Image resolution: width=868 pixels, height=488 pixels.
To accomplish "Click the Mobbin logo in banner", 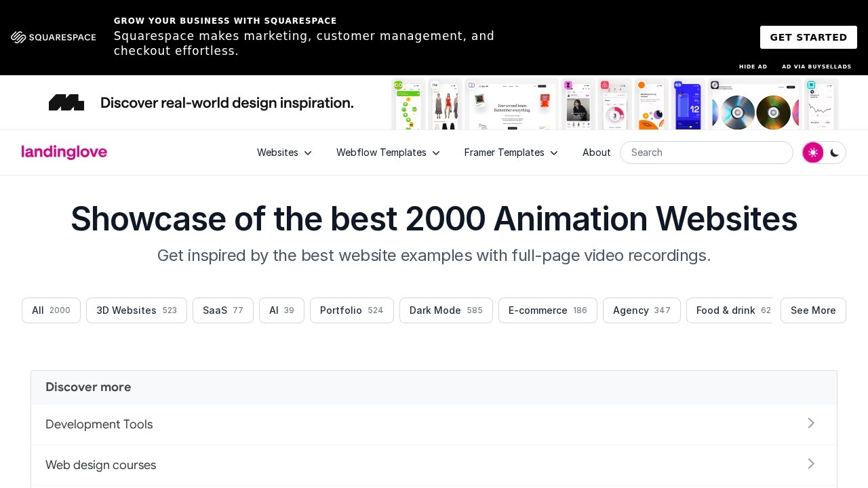I will coord(66,102).
